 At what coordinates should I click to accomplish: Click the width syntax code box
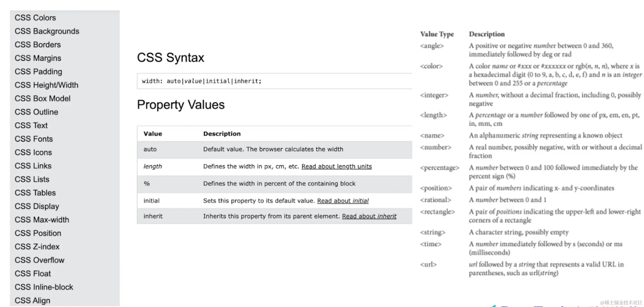(274, 81)
